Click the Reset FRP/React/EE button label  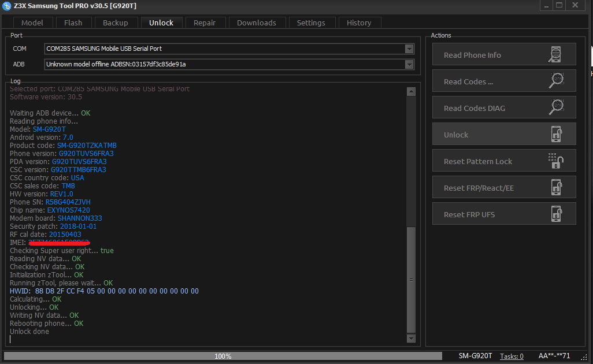(479, 188)
